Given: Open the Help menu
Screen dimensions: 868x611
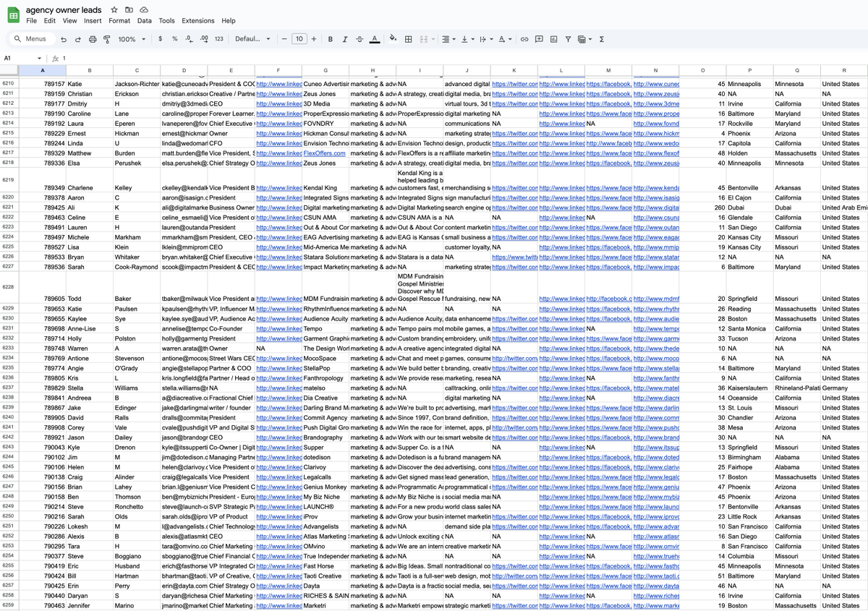Looking at the screenshot, I should click(x=229, y=21).
